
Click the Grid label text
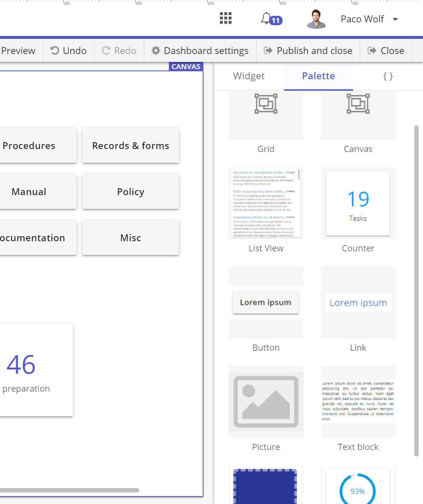pyautogui.click(x=266, y=149)
